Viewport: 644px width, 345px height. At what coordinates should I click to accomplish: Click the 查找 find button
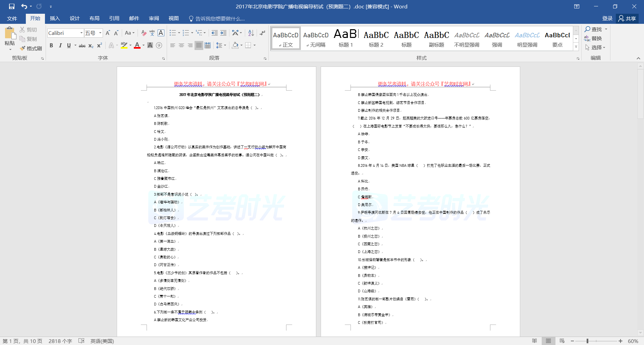pos(593,29)
